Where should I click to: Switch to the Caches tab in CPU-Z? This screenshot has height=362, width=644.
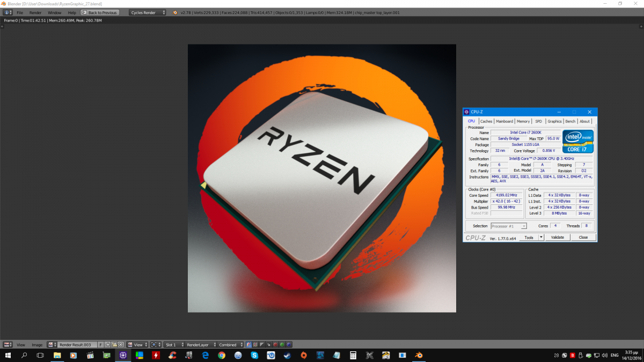point(486,121)
